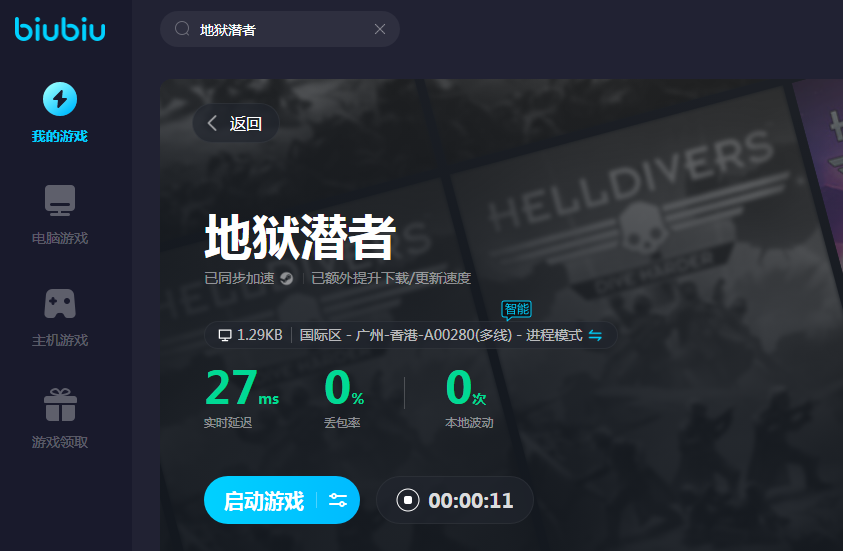Click the search magnifier icon
This screenshot has width=843, height=551.
pos(182,28)
